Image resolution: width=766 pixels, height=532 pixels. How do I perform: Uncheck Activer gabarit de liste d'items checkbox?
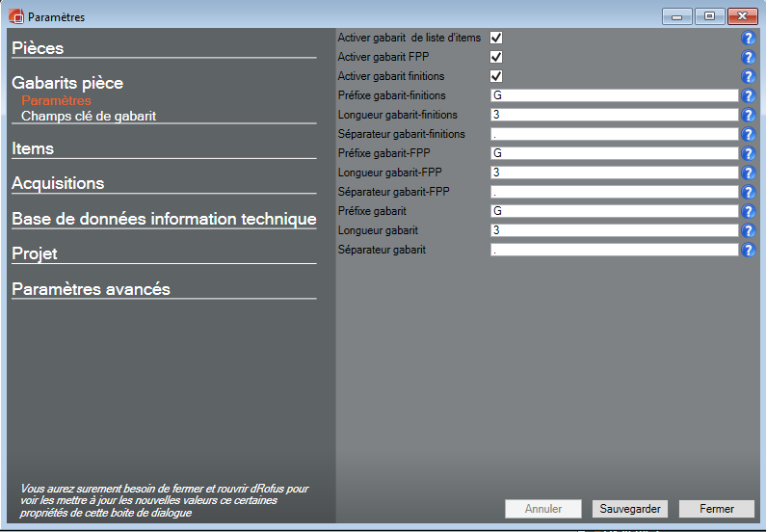coord(496,38)
